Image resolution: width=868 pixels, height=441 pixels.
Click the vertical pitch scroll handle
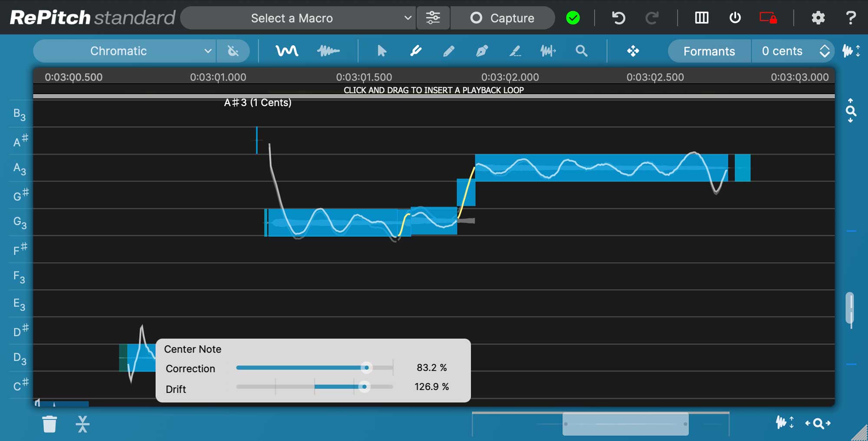click(x=850, y=309)
